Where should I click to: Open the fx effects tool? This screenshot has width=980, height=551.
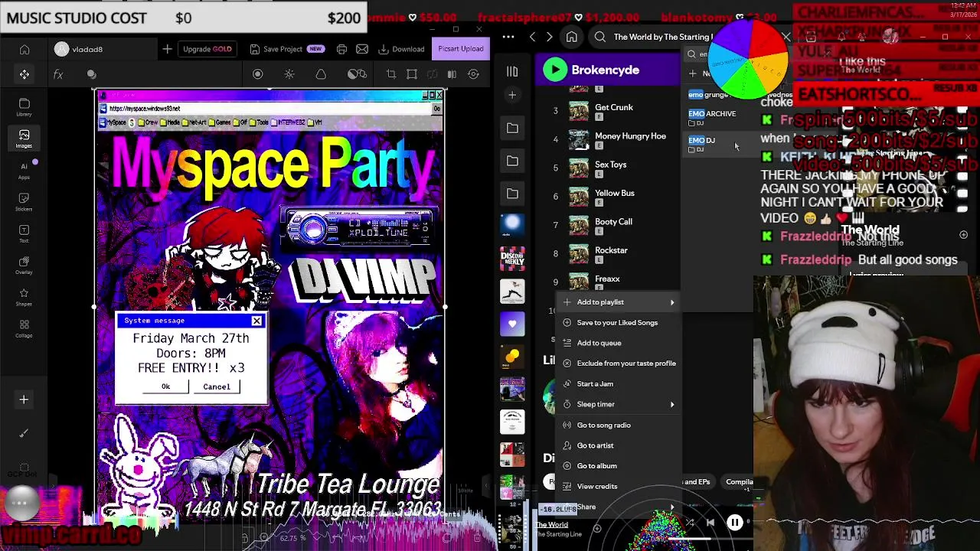point(58,74)
